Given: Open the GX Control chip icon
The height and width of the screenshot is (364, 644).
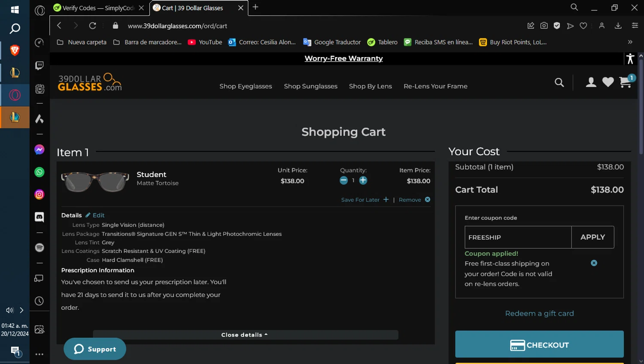Looking at the screenshot, I should coord(39,89).
